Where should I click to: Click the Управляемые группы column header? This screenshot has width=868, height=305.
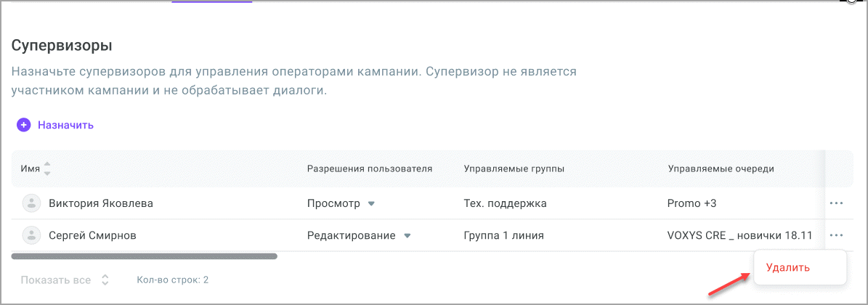point(514,168)
